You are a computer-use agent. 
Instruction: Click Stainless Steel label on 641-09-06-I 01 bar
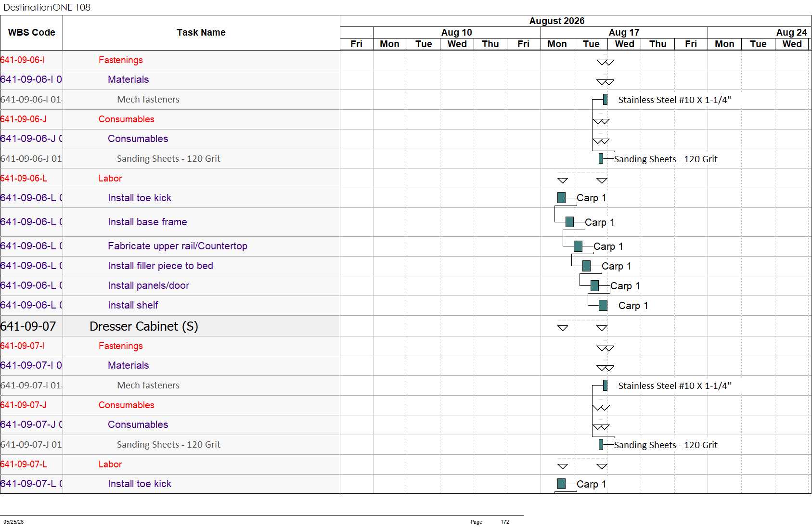pos(674,100)
